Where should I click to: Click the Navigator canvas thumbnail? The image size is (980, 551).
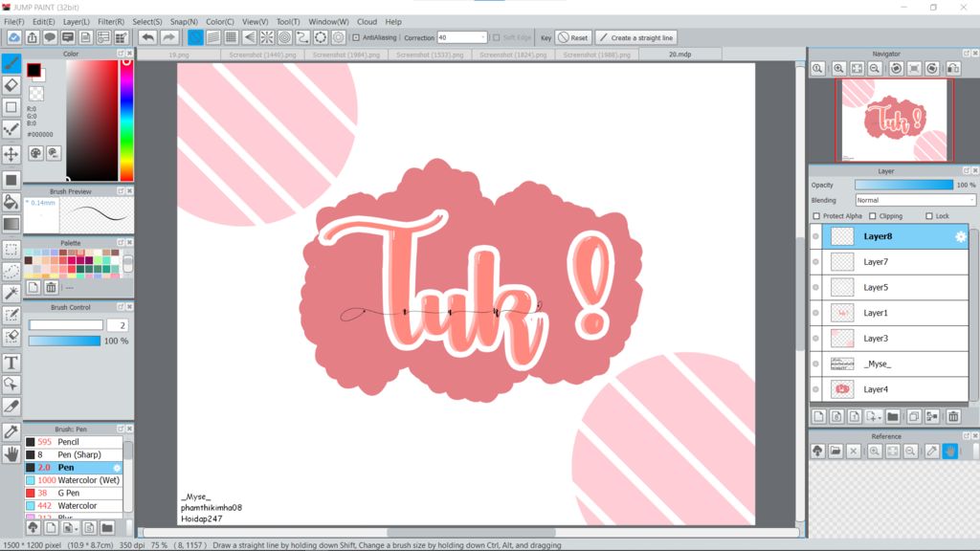tap(895, 120)
